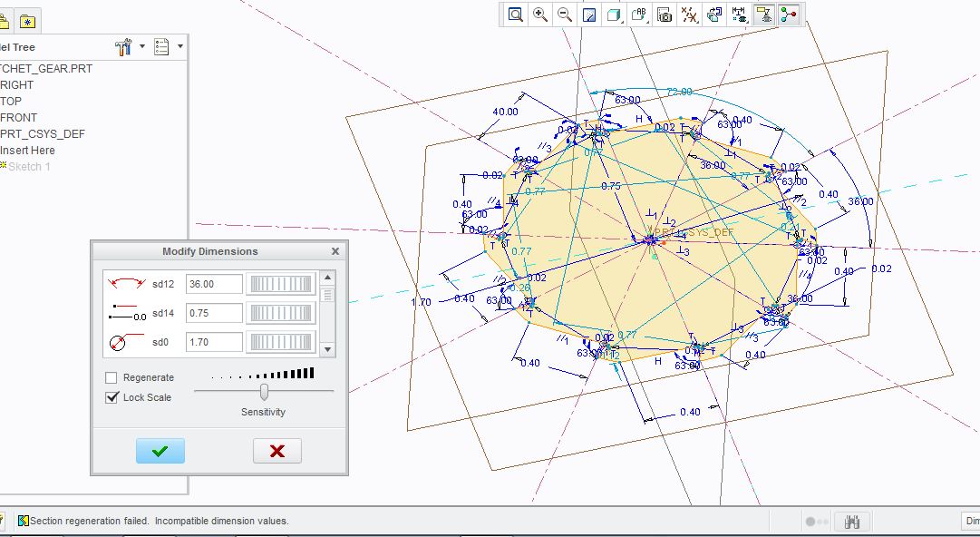Image resolution: width=980 pixels, height=537 pixels.
Task: Click the dimension list scroll down arrow
Action: pyautogui.click(x=327, y=349)
